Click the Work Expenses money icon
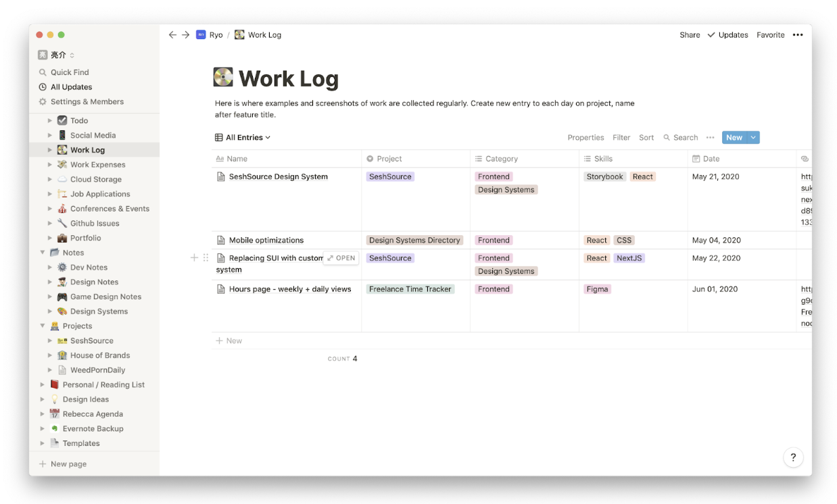The height and width of the screenshot is (504, 837). [x=62, y=164]
